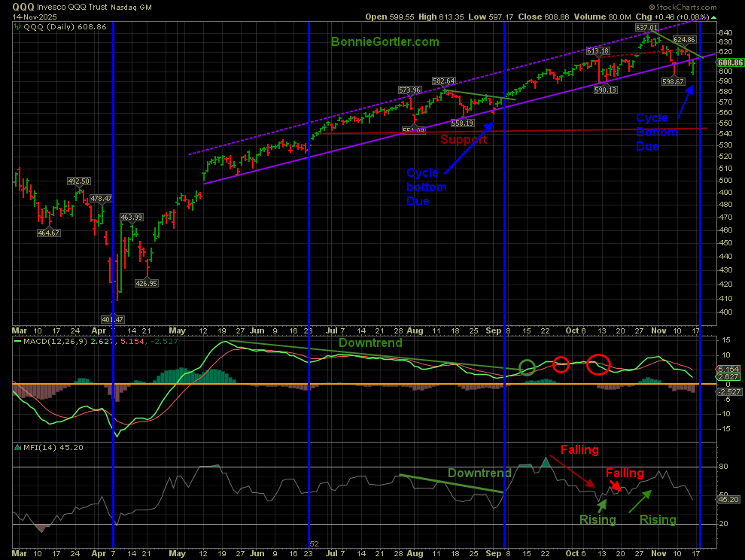This screenshot has width=745, height=560.
Task: Click the green arrow above the right Rising label
Action: point(640,500)
